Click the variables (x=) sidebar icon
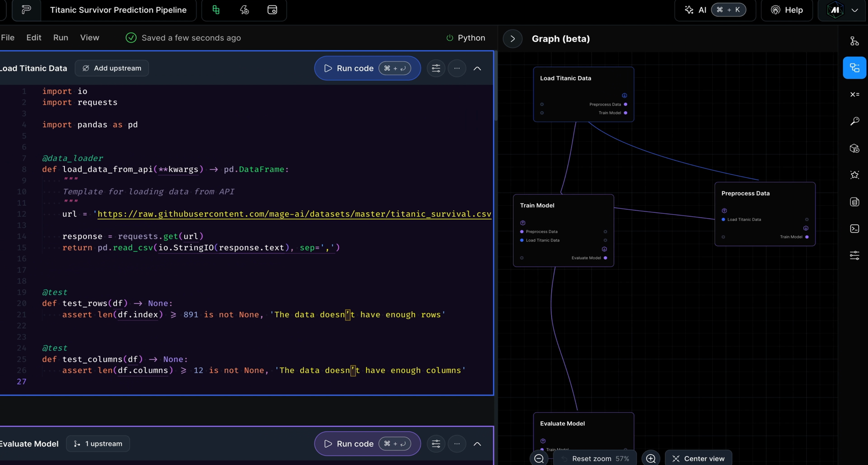The width and height of the screenshot is (868, 465). [854, 94]
